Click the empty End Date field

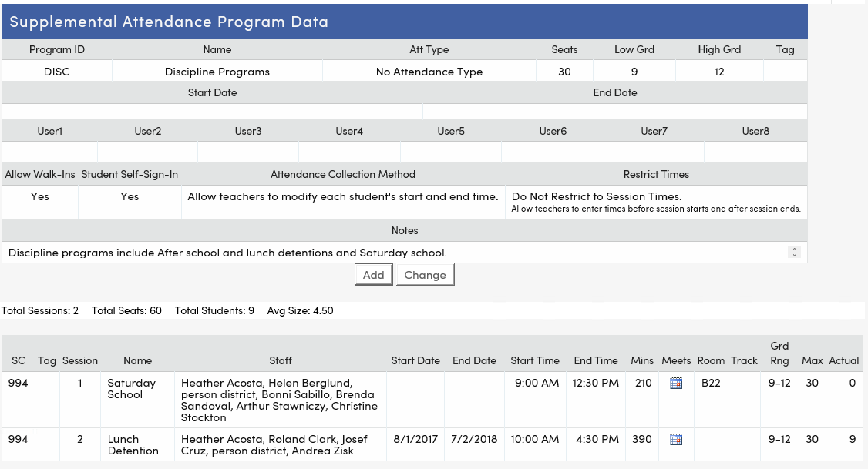click(615, 112)
